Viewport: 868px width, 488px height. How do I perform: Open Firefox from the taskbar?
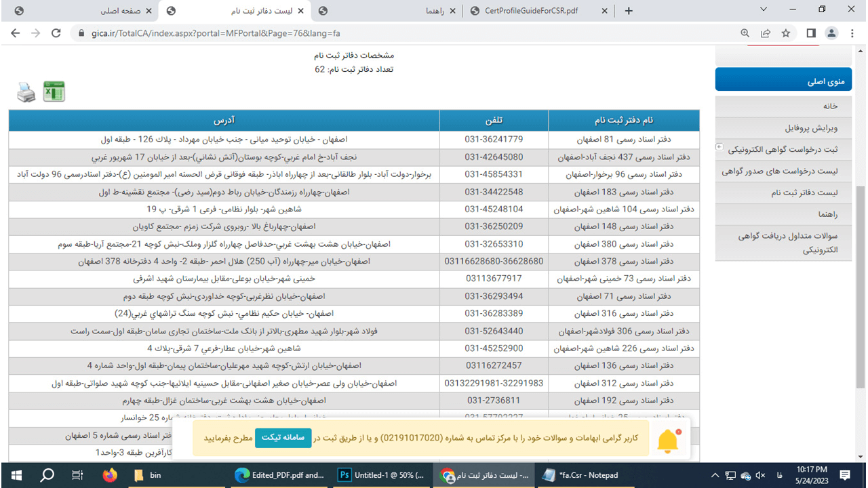[110, 475]
